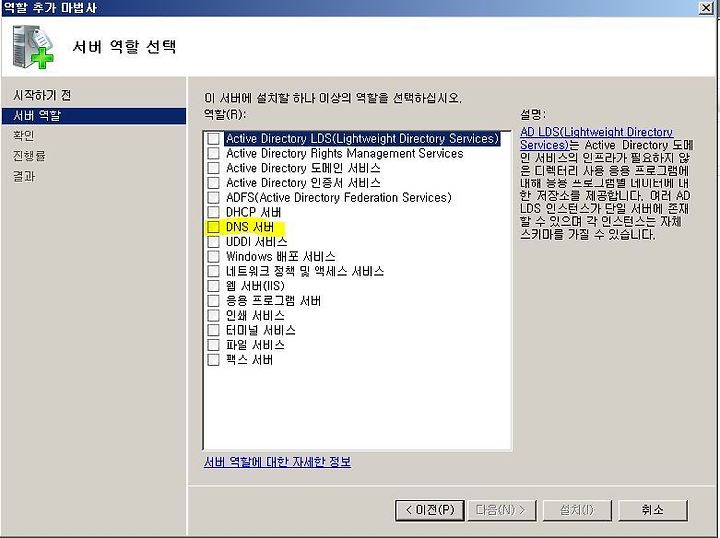
Task: Select the 진행률 step in sidebar
Action: tap(29, 156)
